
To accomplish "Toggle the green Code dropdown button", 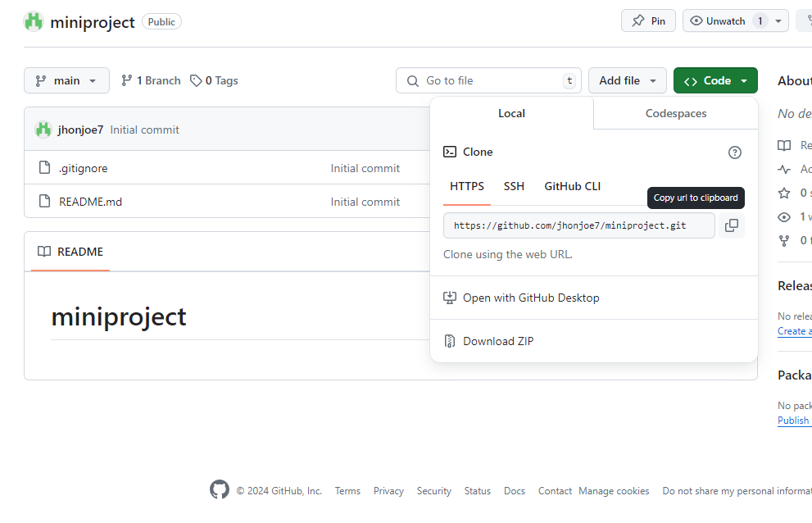I will point(715,80).
